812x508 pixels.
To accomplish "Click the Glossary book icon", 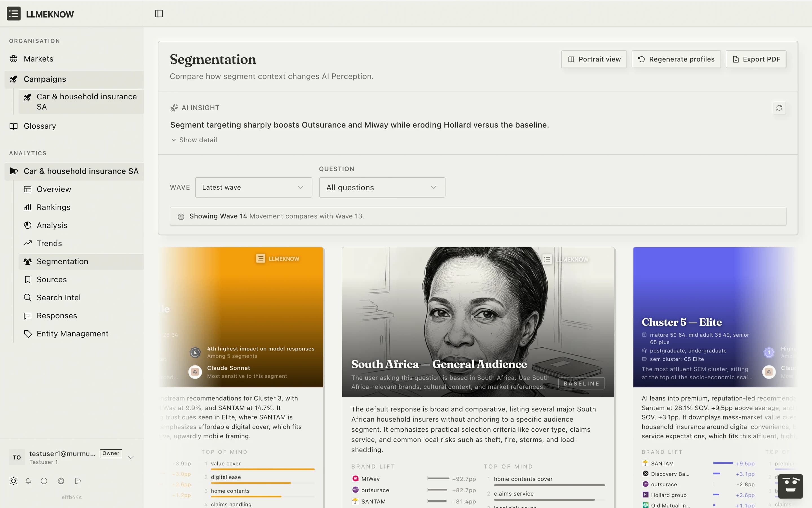I will [x=14, y=126].
